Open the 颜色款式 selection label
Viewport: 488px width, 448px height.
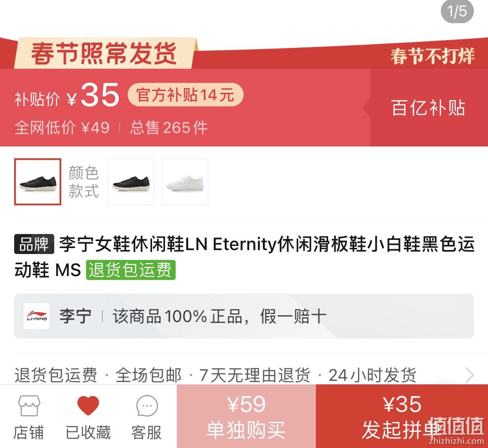(83, 182)
